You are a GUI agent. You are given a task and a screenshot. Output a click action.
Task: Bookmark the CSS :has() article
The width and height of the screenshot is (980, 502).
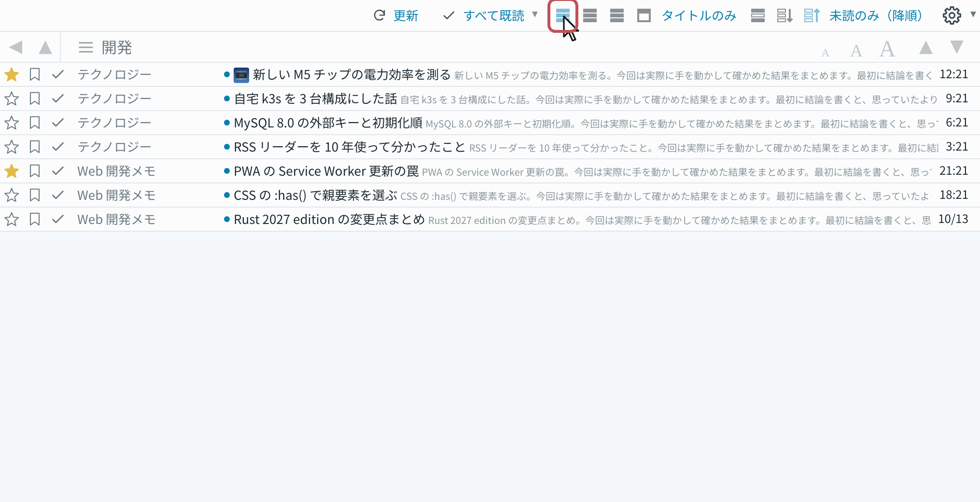(x=35, y=195)
